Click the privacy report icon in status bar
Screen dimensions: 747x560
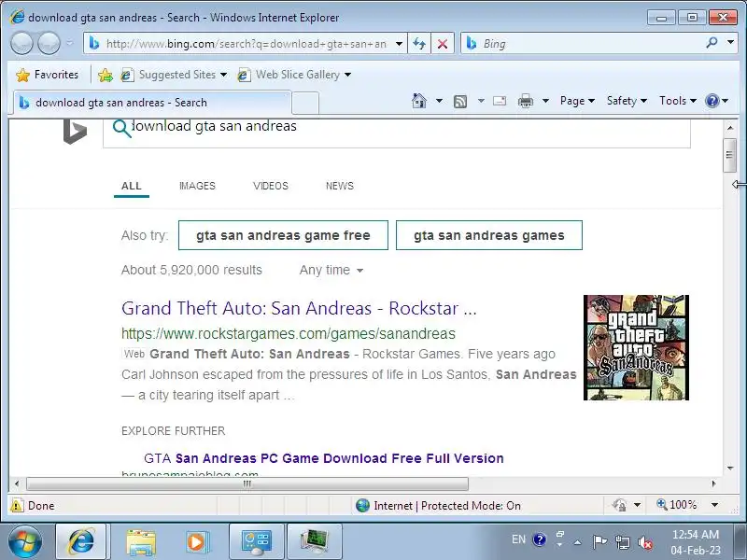(x=619, y=505)
